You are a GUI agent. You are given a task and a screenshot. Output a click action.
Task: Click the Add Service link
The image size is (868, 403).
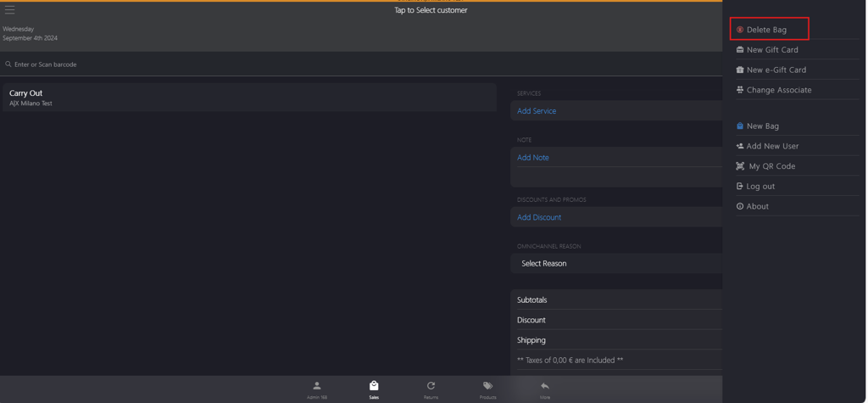pos(537,111)
